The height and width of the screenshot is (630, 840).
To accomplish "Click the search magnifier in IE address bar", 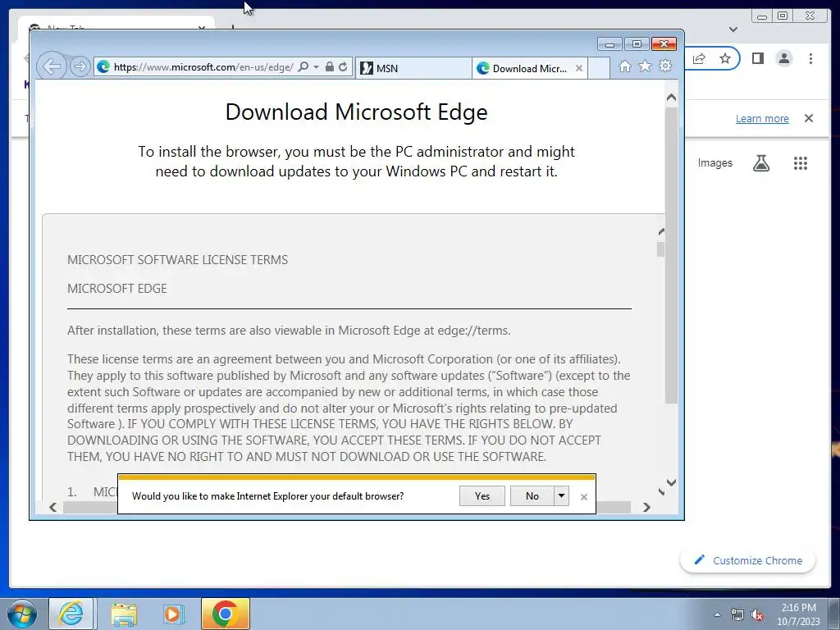I will (x=304, y=67).
